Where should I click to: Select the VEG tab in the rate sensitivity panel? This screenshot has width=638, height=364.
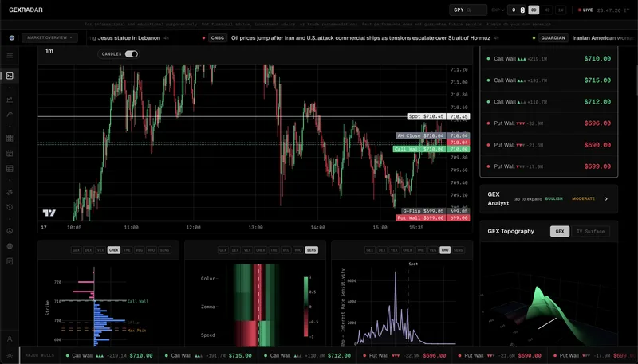click(x=433, y=250)
